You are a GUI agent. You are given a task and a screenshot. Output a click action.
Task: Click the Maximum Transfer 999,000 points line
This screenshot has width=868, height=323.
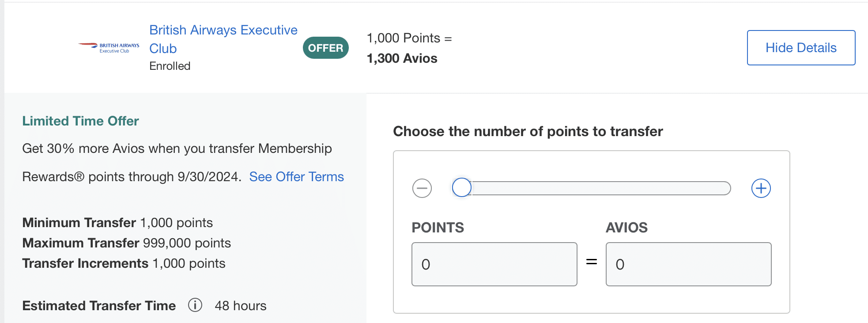tap(126, 243)
